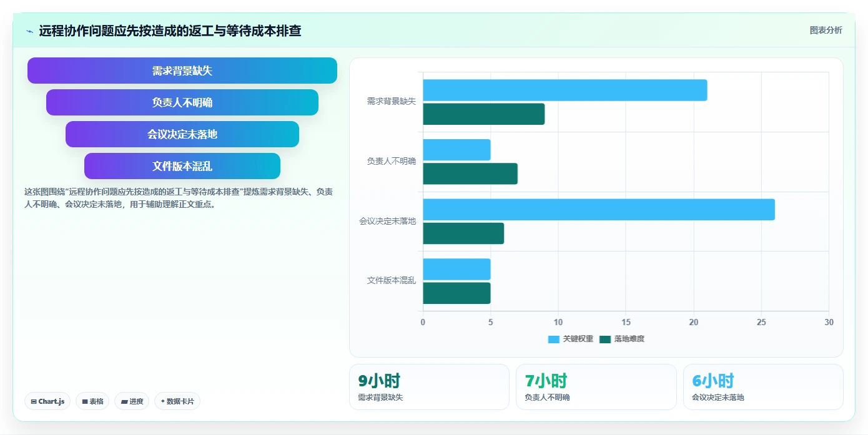868x435 pixels.
Task: Click the 文件版本混乱 chart axis label
Action: coord(391,281)
